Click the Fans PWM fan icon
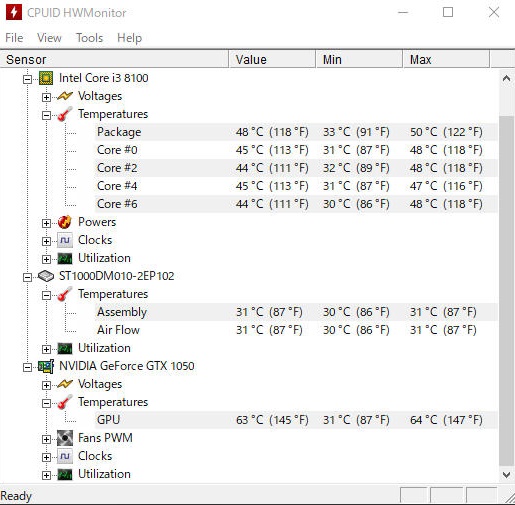Viewport: 515px width, 505px height. (65, 438)
